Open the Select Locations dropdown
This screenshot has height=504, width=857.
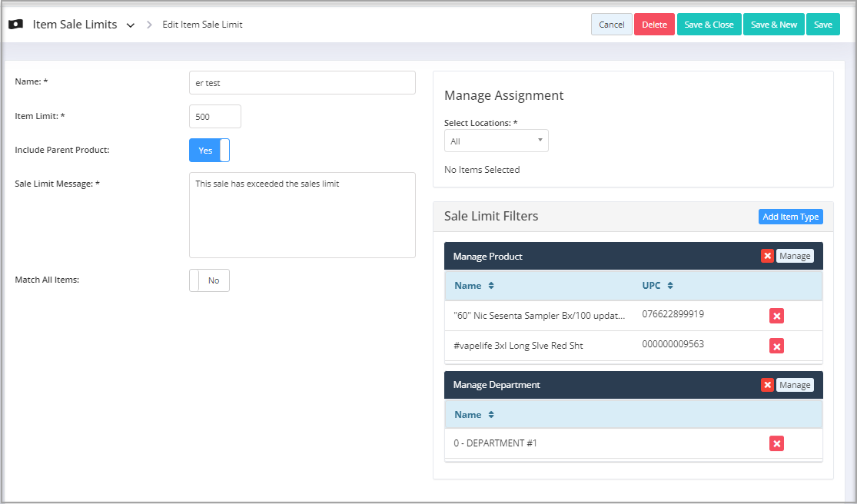(497, 141)
